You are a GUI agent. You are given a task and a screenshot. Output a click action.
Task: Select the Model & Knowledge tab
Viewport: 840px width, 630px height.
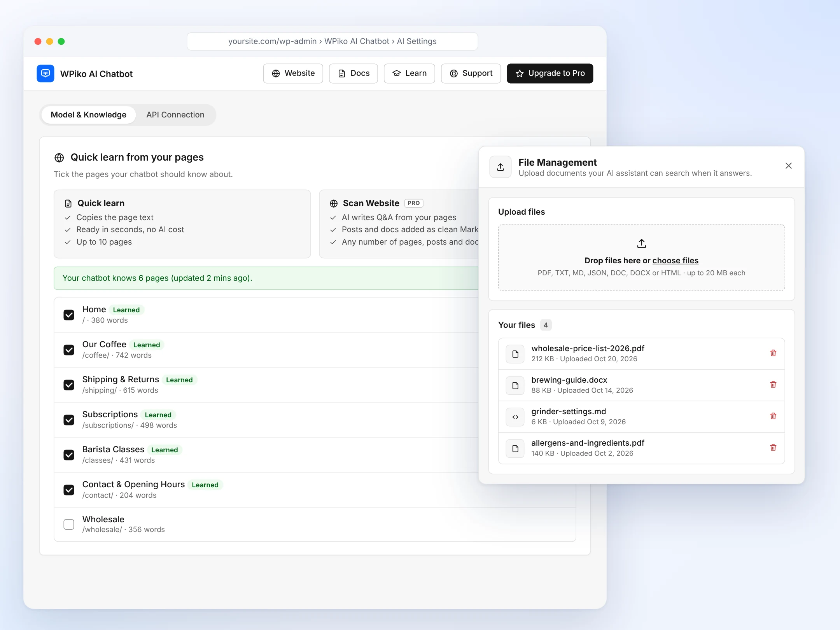pyautogui.click(x=89, y=115)
